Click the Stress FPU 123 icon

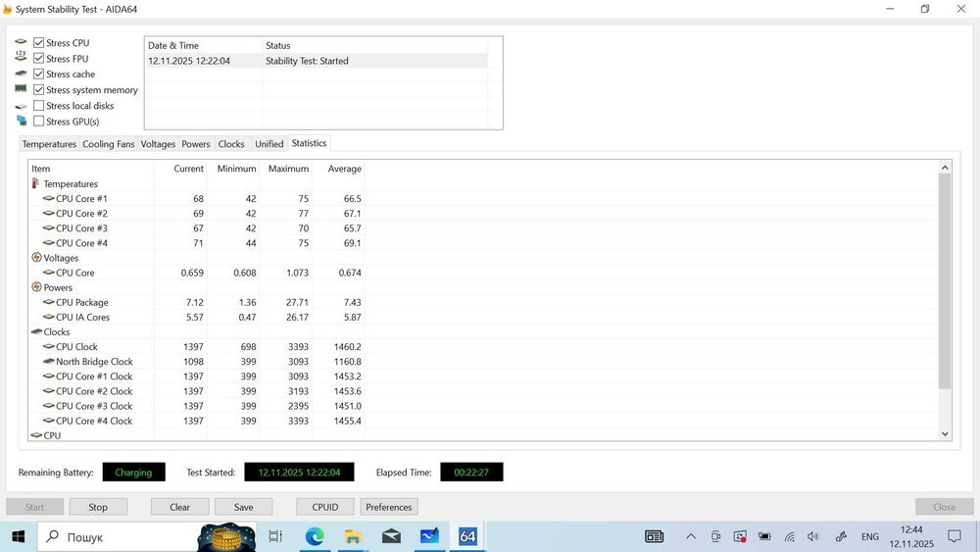(21, 57)
